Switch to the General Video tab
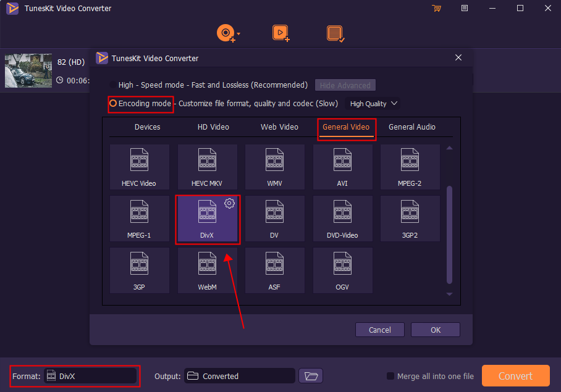Image resolution: width=561 pixels, height=392 pixels. [x=346, y=127]
